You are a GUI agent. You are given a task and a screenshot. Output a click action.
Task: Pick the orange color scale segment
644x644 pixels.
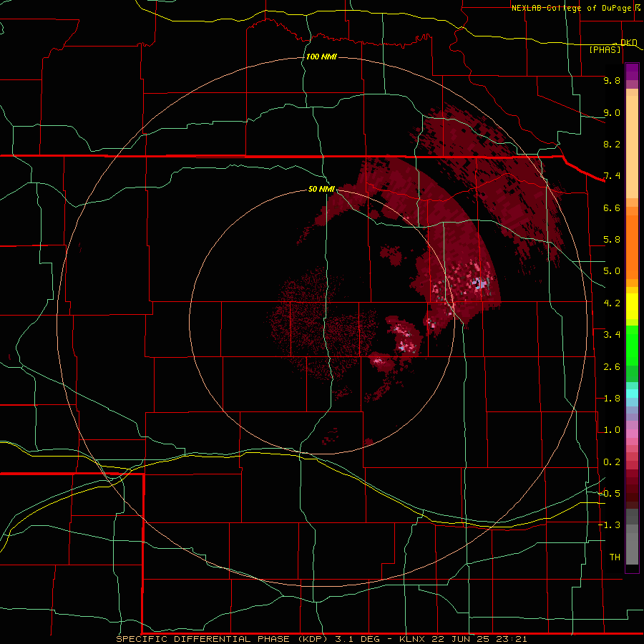tap(632, 247)
